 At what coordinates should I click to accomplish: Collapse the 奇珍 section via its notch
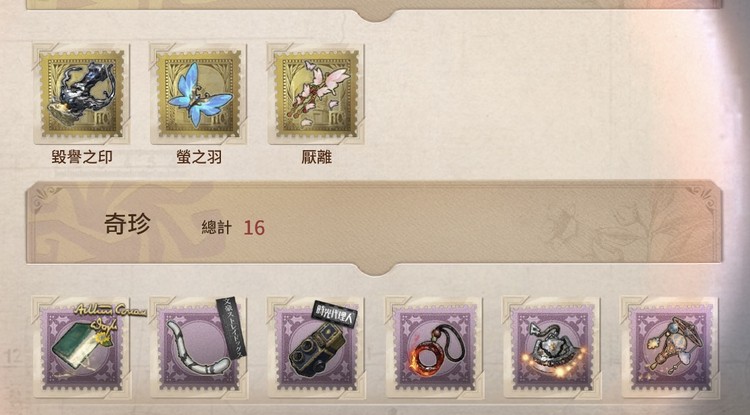click(x=377, y=269)
